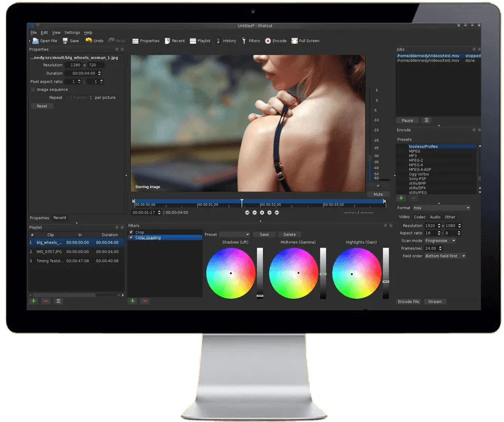Switch to the Codec tab
504x422 pixels.
point(419,217)
